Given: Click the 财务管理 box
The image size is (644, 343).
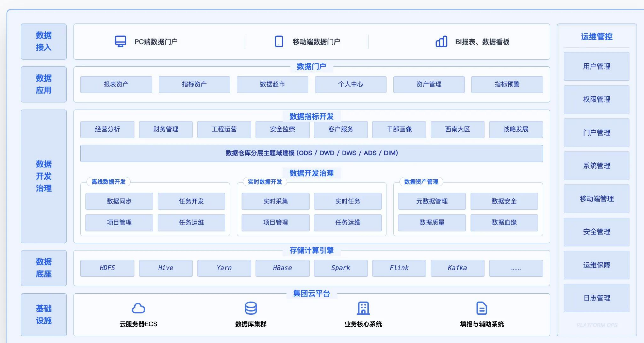Looking at the screenshot, I should point(166,129).
